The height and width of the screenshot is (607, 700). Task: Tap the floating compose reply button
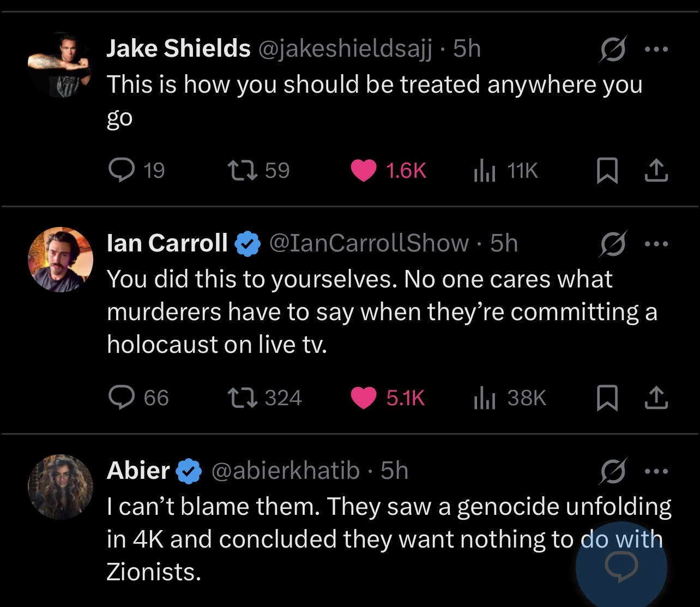coord(621,567)
